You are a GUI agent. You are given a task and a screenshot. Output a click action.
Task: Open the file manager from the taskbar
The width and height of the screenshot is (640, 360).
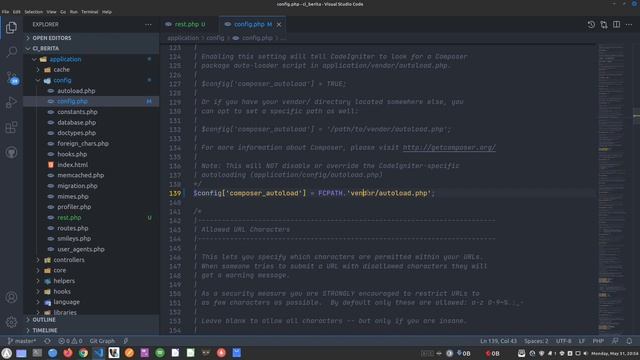click(21, 353)
